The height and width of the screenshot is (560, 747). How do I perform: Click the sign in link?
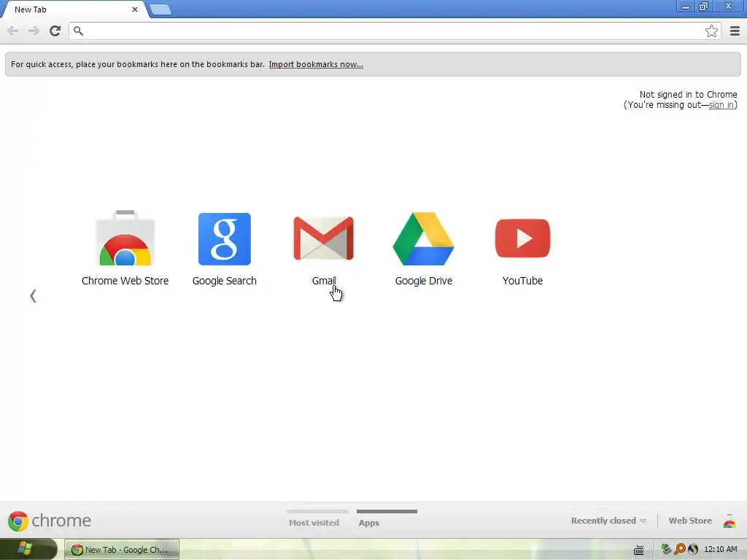click(721, 105)
